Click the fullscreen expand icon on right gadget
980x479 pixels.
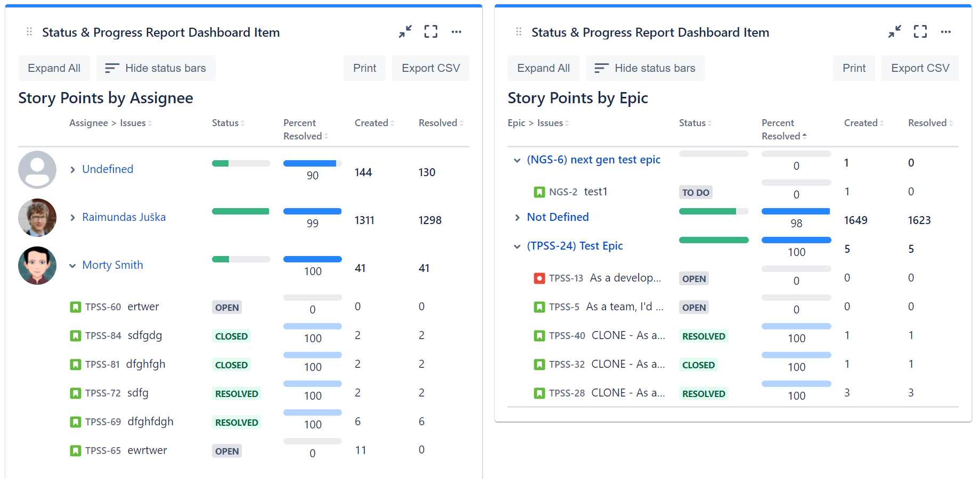point(920,31)
